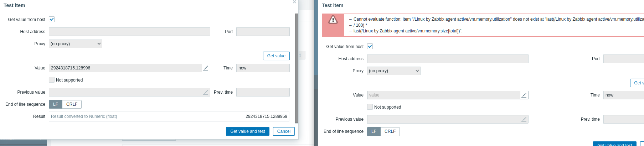Image resolution: width=644 pixels, height=146 pixels.
Task: Choose LF line ending in the error dialog
Action: [374, 131]
